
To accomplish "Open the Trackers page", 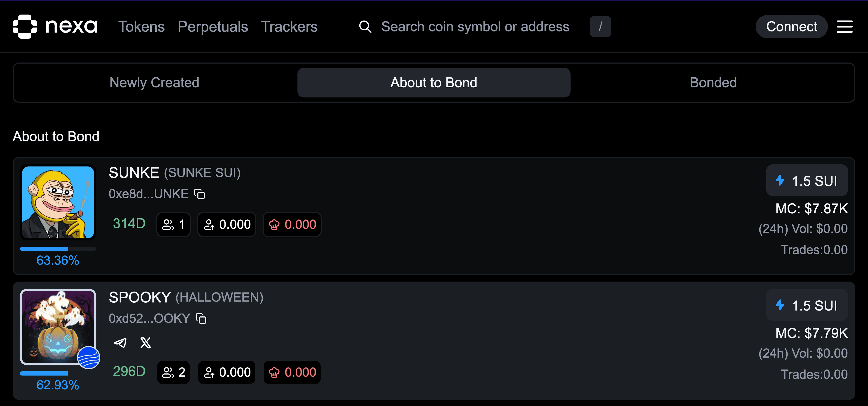I will [289, 27].
